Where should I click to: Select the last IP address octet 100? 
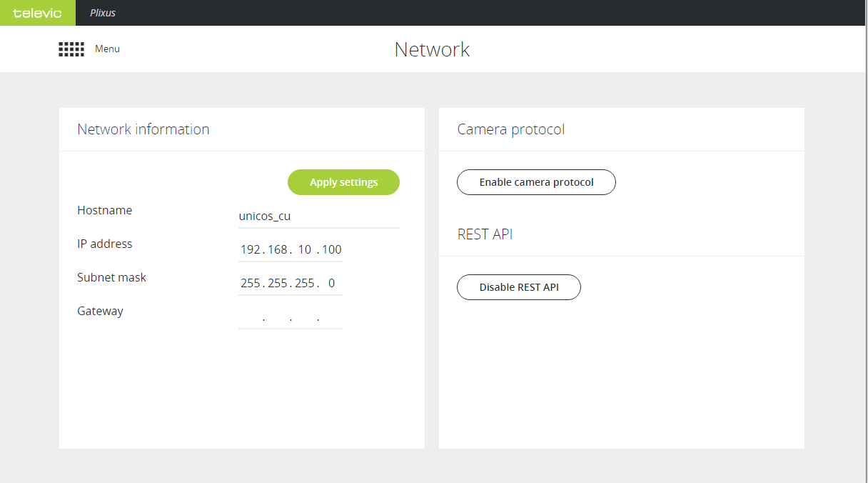[x=332, y=249]
